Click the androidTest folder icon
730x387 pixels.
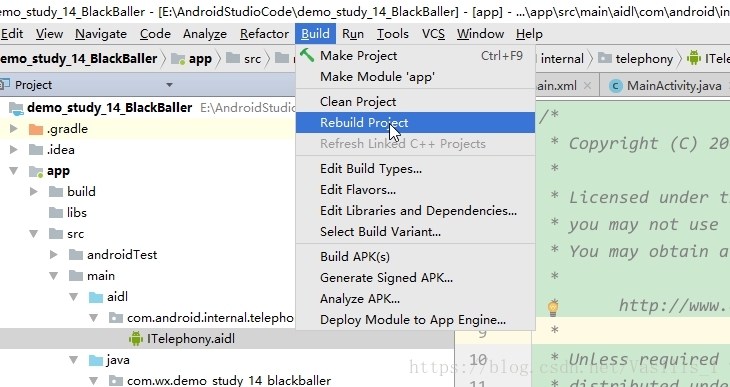[x=76, y=255]
